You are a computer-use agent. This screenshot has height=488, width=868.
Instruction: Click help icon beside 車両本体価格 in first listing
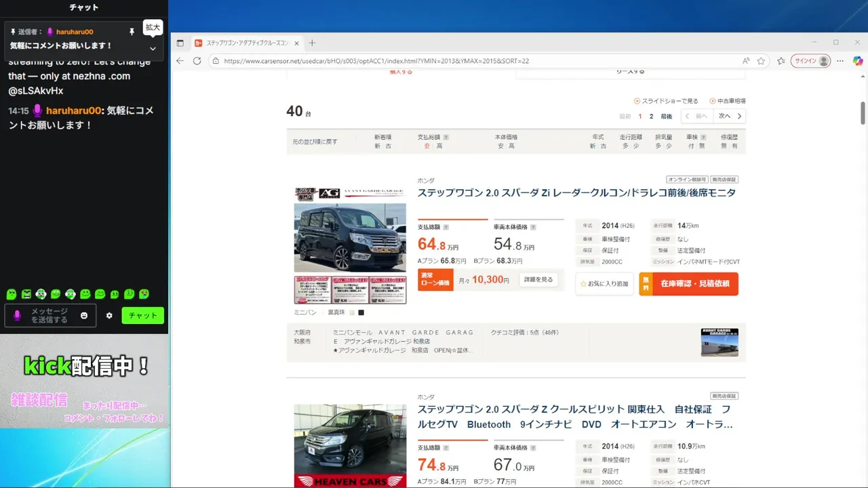tap(533, 227)
